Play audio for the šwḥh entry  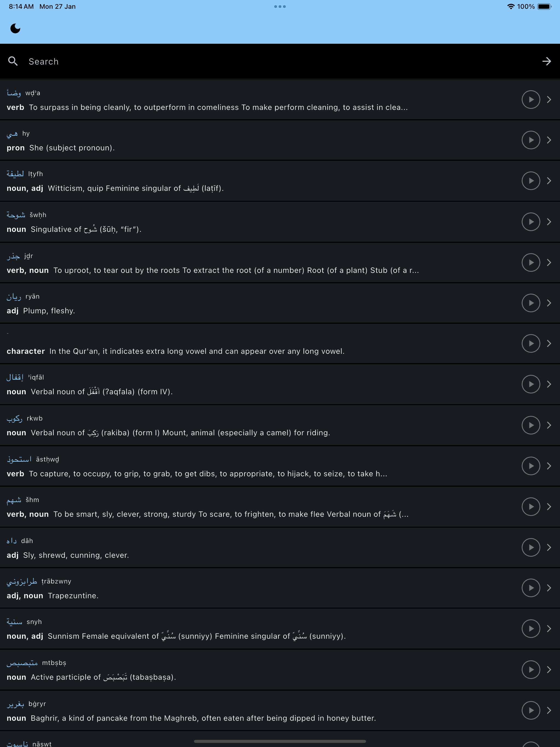tap(531, 222)
